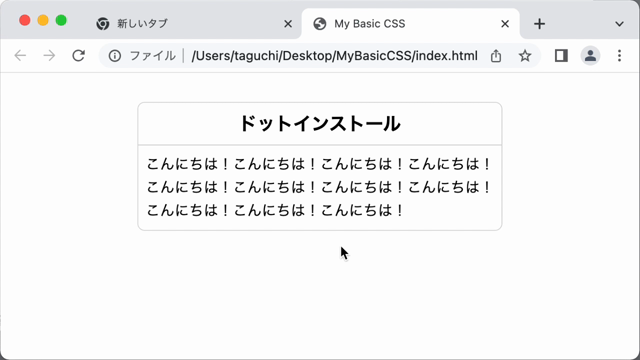
Task: Close the 新しいタブ tab
Action: (x=288, y=24)
